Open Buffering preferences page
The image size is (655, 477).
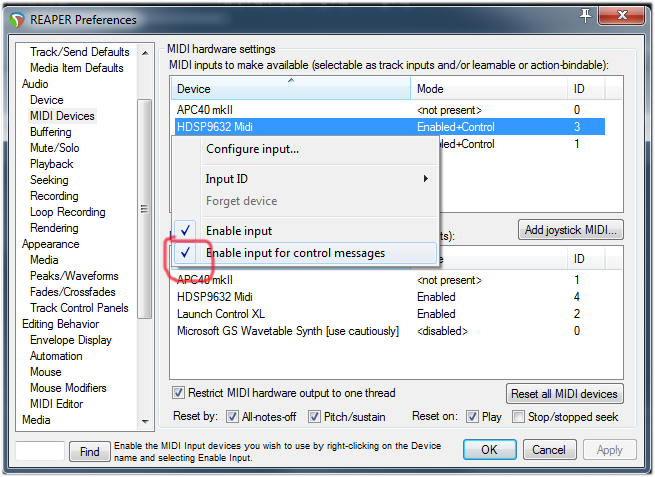(x=51, y=132)
